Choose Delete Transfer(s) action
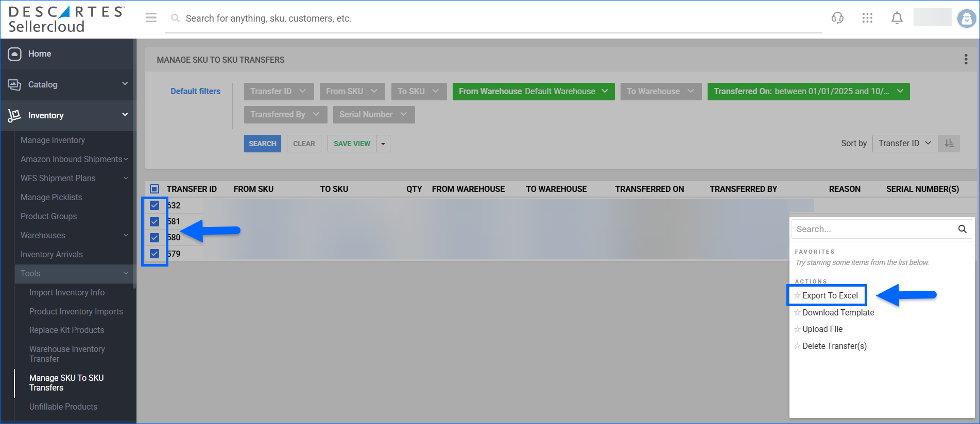Image resolution: width=980 pixels, height=424 pixels. (834, 346)
